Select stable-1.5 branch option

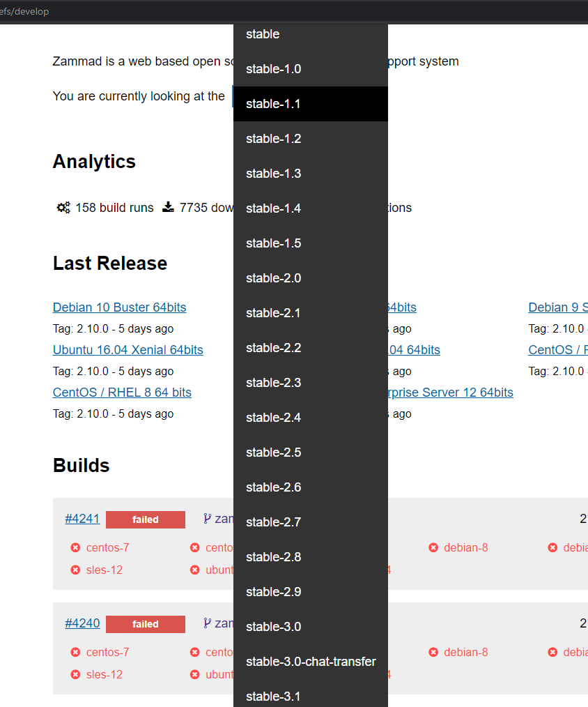311,243
